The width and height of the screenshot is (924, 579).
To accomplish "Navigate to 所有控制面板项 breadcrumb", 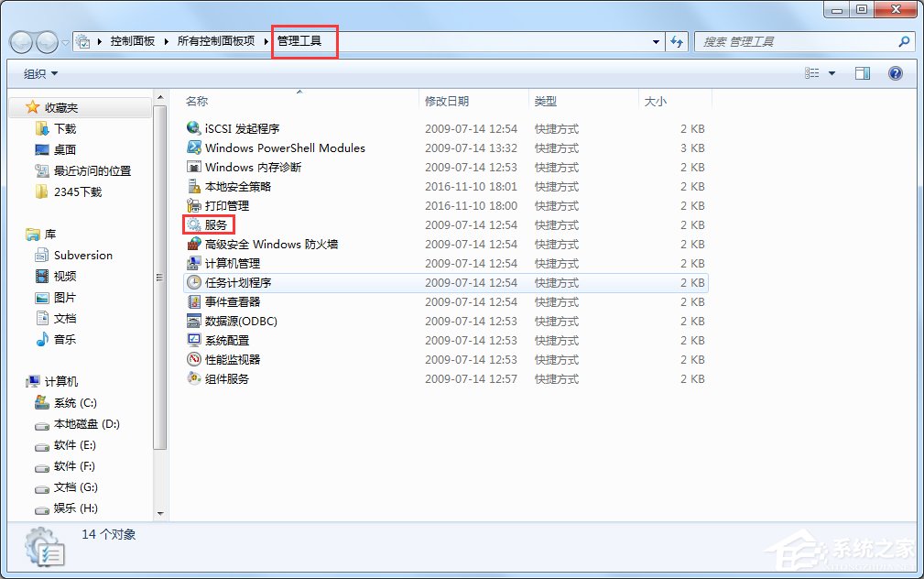I will 214,41.
